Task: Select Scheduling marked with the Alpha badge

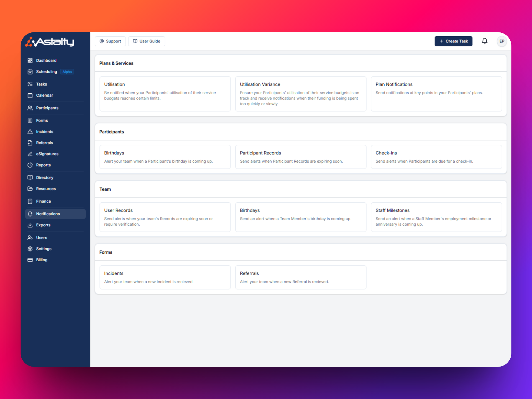Action: (47, 71)
